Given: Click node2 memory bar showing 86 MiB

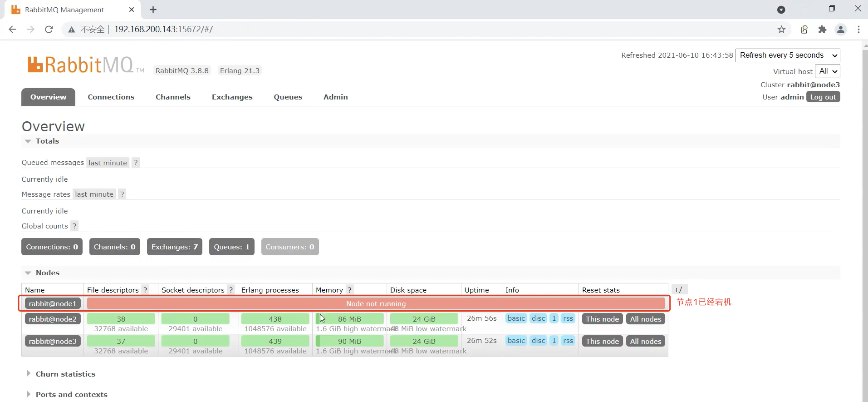Looking at the screenshot, I should click(x=350, y=319).
